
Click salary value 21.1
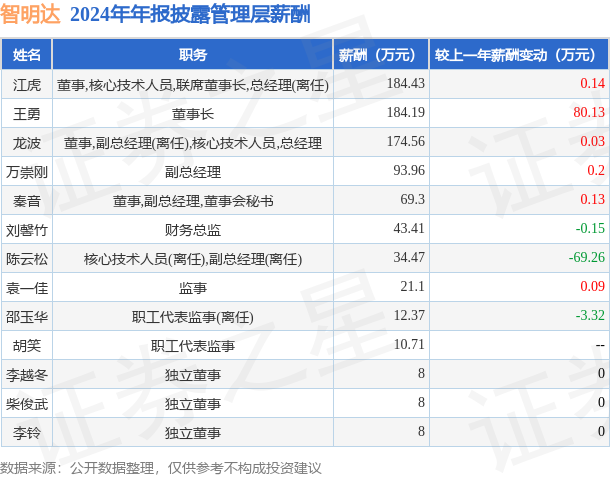click(x=412, y=286)
